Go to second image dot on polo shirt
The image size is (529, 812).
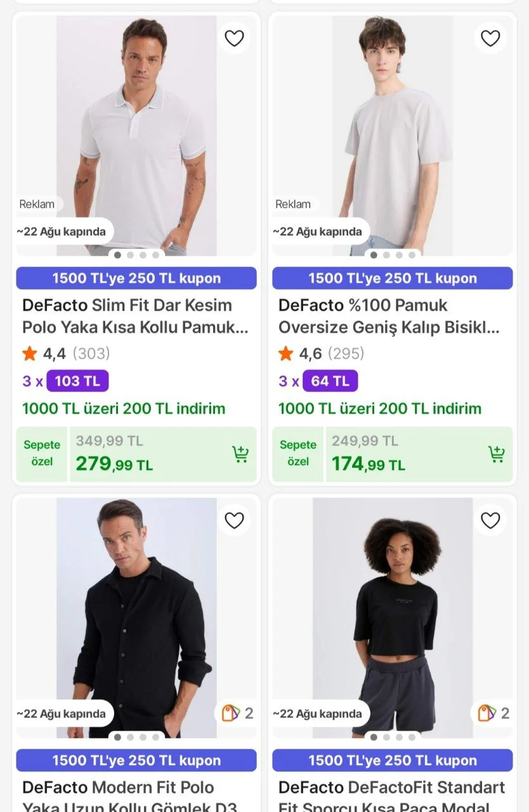click(x=130, y=255)
